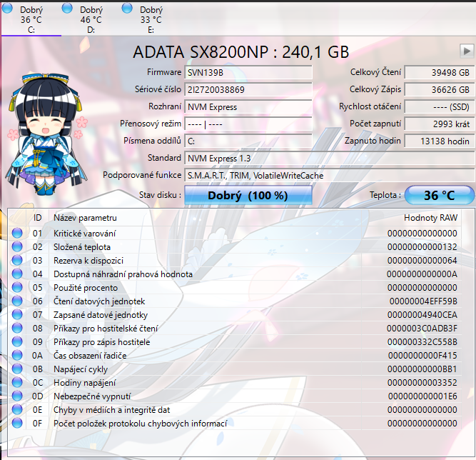This screenshot has width=476, height=460.
Task: Click the ID column header
Action: [x=37, y=218]
